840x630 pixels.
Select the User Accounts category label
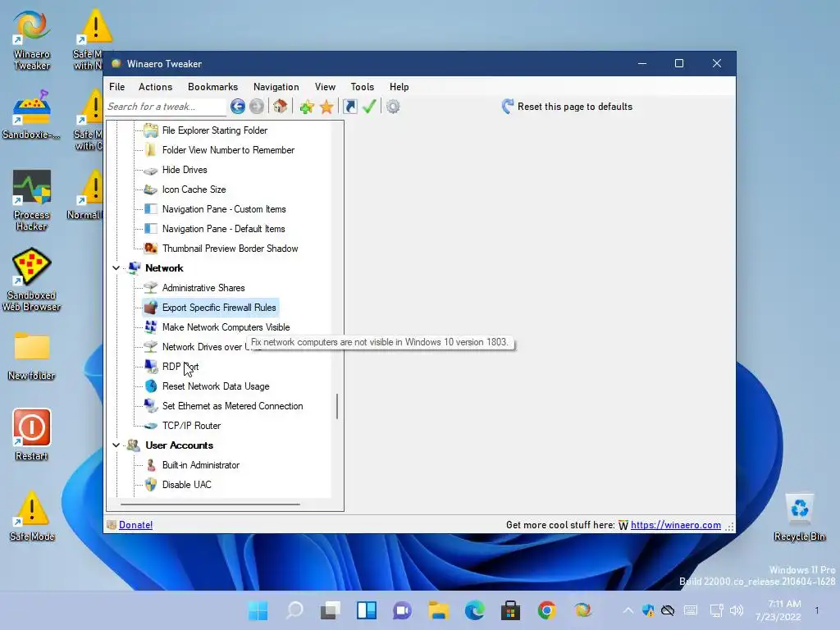point(179,445)
